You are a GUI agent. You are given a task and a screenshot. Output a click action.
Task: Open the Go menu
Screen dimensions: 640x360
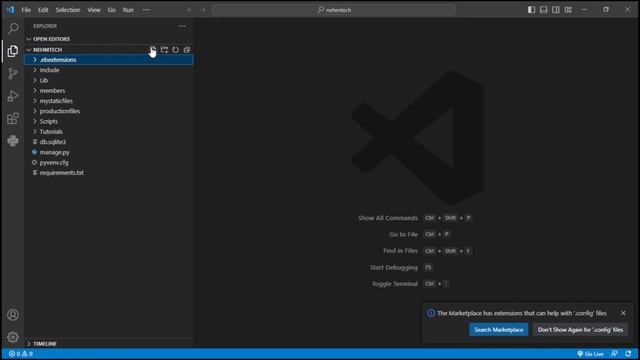111,10
